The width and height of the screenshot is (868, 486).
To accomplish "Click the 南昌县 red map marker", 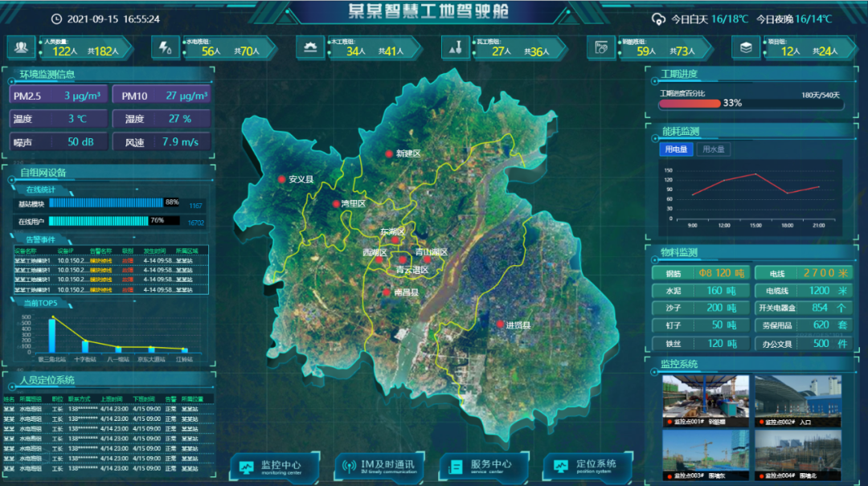I will pyautogui.click(x=387, y=292).
